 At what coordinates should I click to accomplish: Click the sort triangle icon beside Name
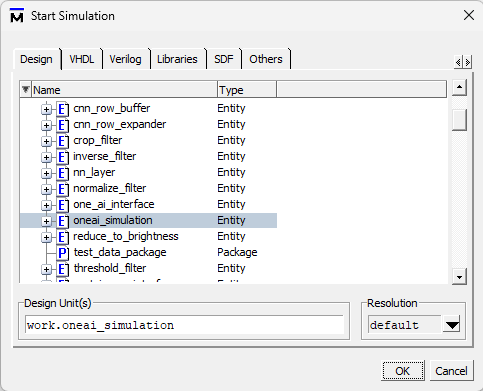25,90
